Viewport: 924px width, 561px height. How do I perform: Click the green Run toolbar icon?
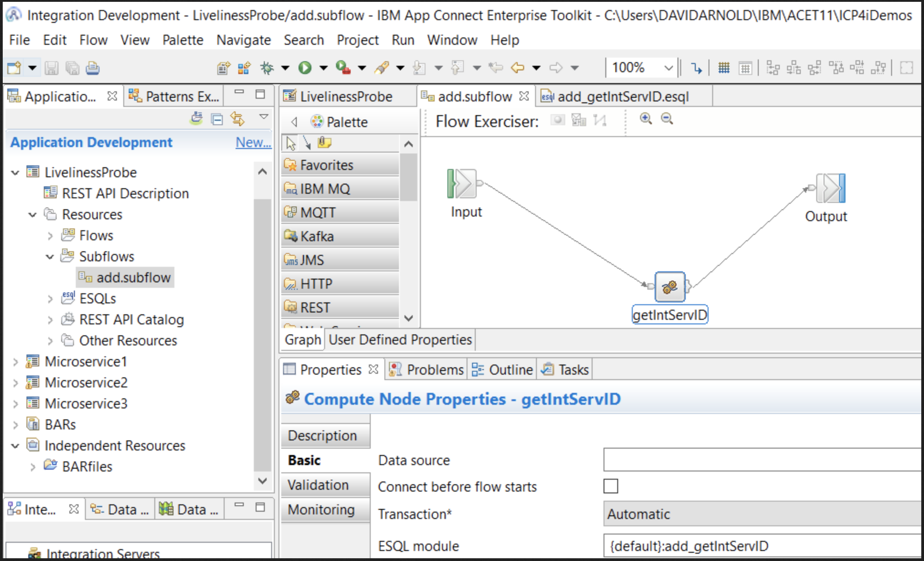coord(304,68)
